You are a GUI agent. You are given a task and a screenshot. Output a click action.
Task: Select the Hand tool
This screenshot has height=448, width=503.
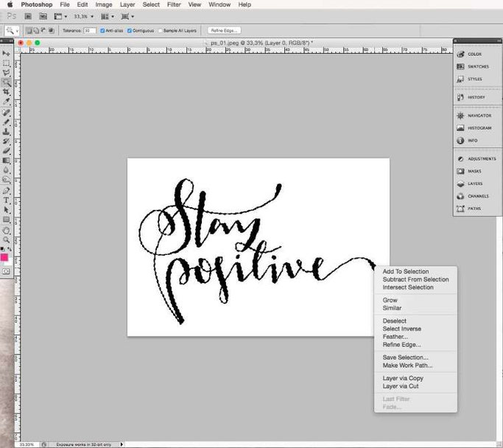pyautogui.click(x=6, y=231)
